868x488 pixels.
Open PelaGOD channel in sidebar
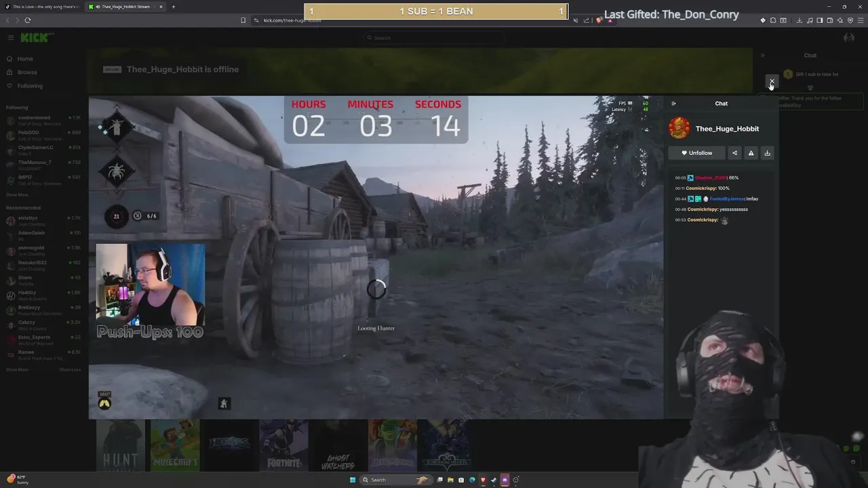tap(43, 135)
